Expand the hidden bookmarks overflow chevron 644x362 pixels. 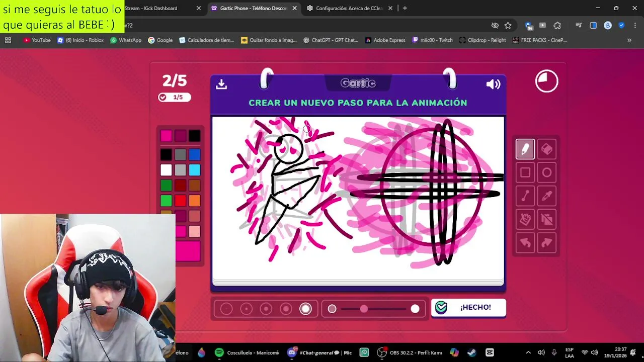pyautogui.click(x=629, y=40)
